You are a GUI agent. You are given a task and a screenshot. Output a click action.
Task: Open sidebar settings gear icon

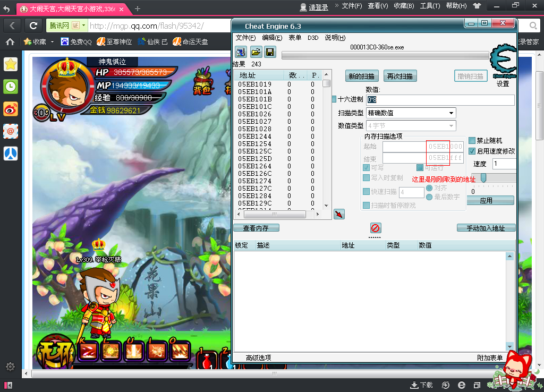[10, 367]
